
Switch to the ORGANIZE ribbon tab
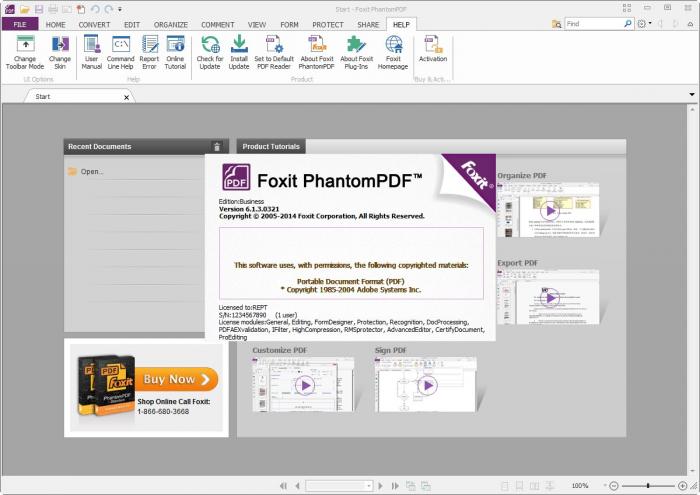(x=171, y=25)
